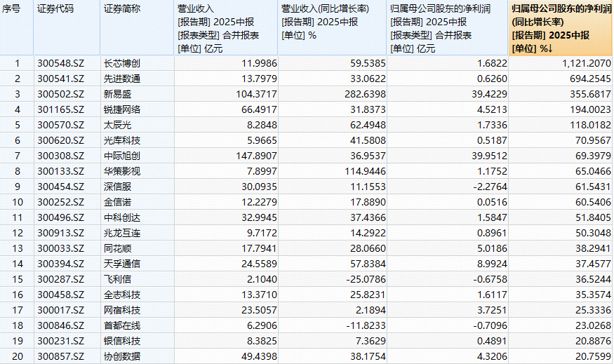Click revenue value 104.3717
614x364 pixels.
pyautogui.click(x=257, y=94)
